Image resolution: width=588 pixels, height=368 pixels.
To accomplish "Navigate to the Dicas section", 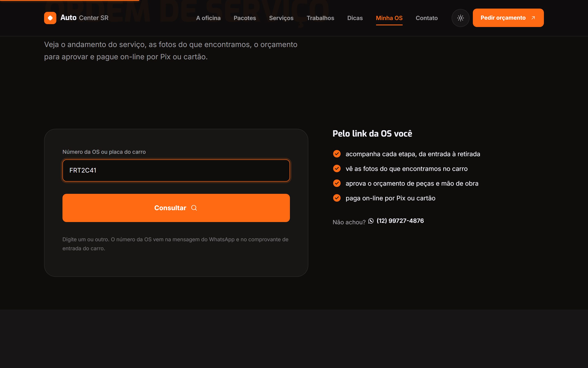I will point(355,18).
